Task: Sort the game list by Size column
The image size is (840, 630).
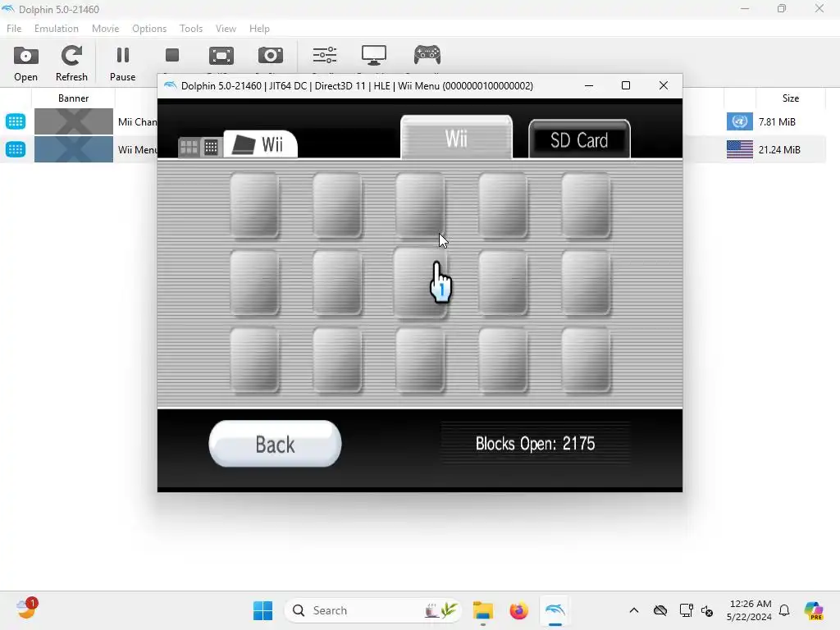Action: 790,98
